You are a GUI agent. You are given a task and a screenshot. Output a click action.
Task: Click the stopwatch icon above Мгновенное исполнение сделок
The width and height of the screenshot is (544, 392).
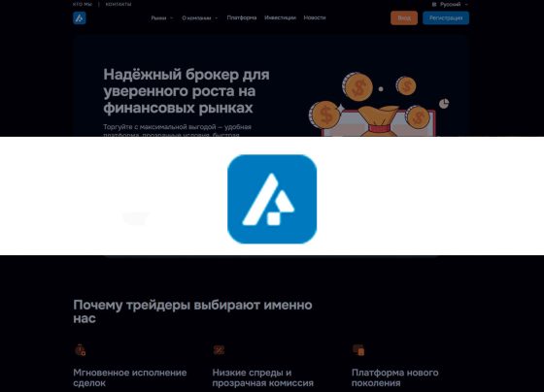[80, 349]
